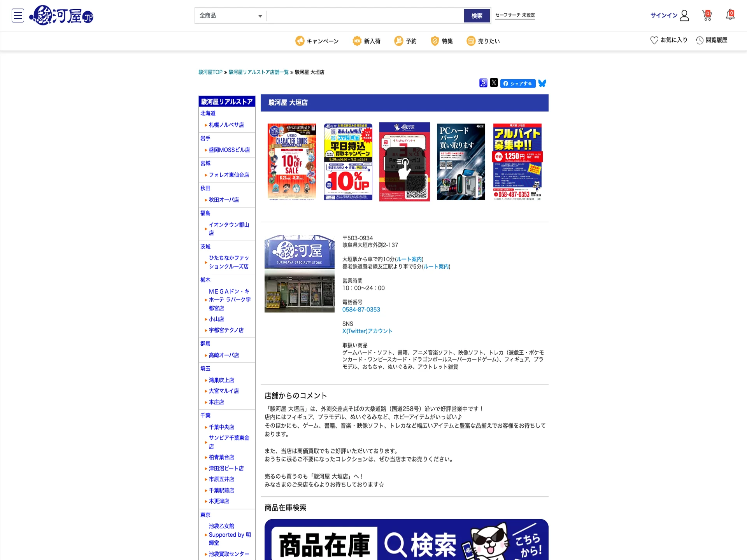The height and width of the screenshot is (560, 747).
Task: Select ひたちなかファッションクルーズ店
Action: pos(229,262)
